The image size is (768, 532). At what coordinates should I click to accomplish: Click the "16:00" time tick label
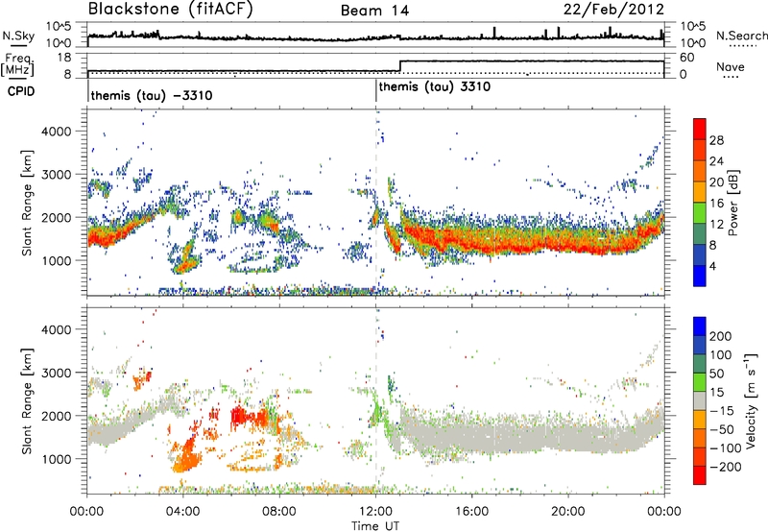pos(471,512)
